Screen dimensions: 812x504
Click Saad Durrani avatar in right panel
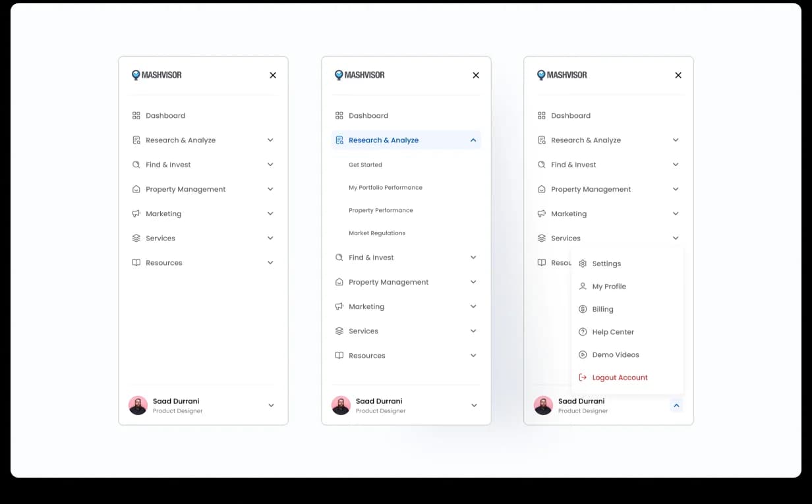point(543,405)
